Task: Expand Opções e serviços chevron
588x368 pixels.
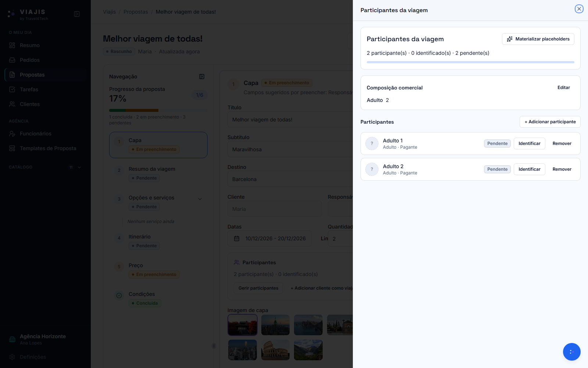Action: point(200,199)
